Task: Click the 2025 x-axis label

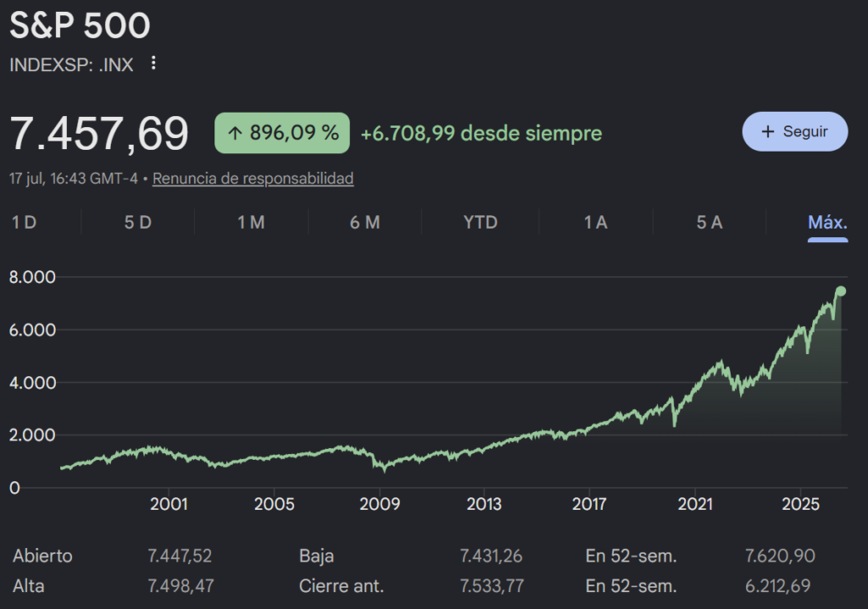Action: pyautogui.click(x=800, y=504)
